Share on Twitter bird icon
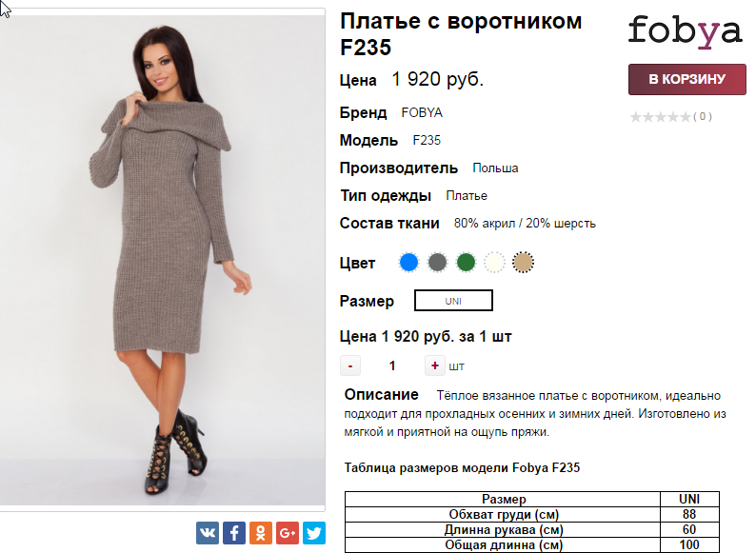 pos(314,533)
